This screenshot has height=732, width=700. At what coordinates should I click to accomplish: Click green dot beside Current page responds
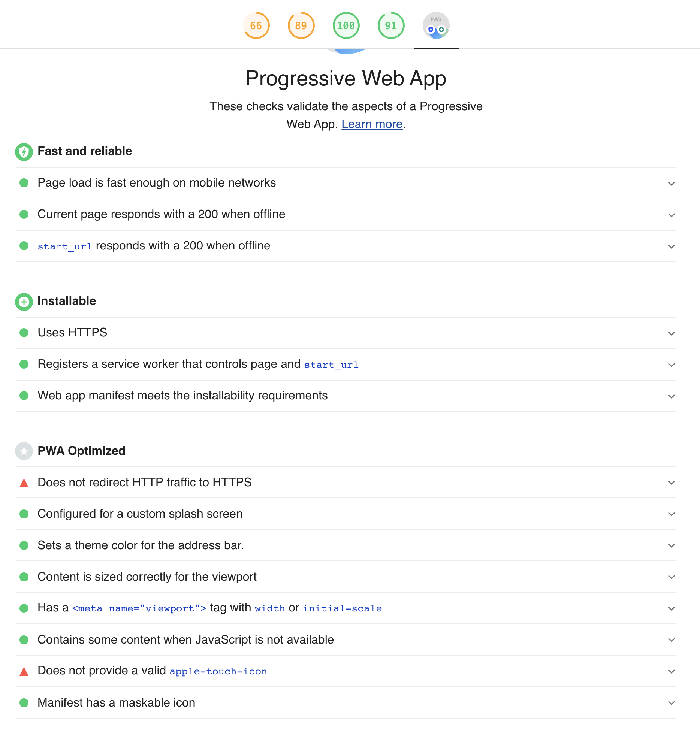[x=24, y=214]
